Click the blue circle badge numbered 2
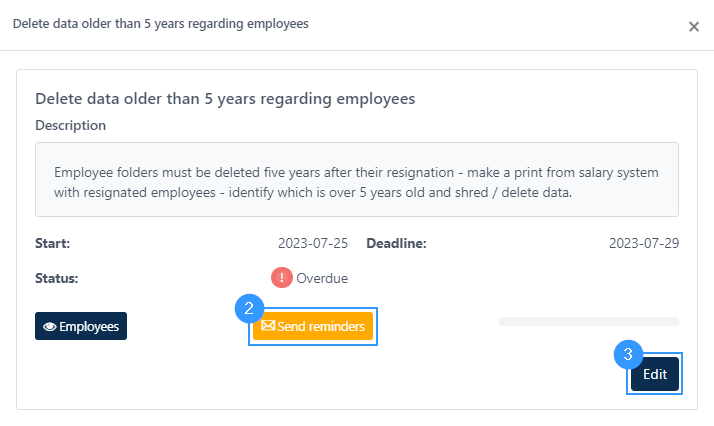Image resolution: width=714 pixels, height=426 pixels. point(249,309)
